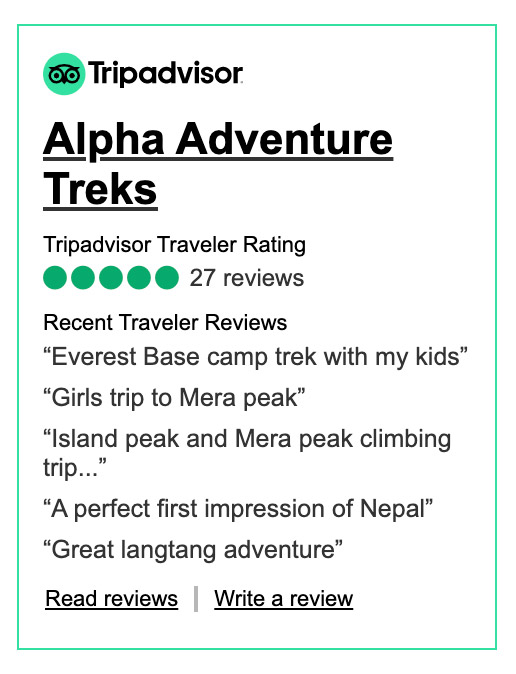Click the Write a review link
The image size is (516, 674).
(x=284, y=599)
